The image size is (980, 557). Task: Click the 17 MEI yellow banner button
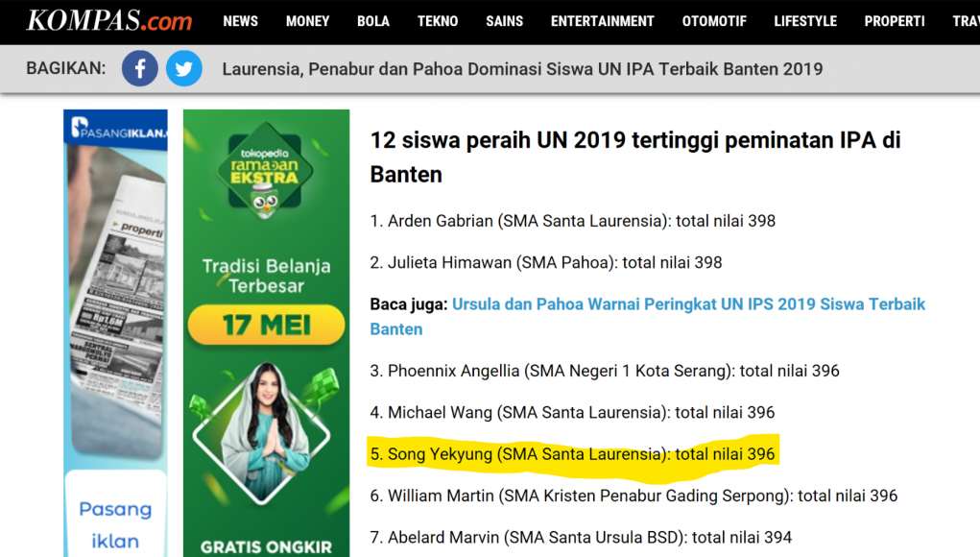266,324
